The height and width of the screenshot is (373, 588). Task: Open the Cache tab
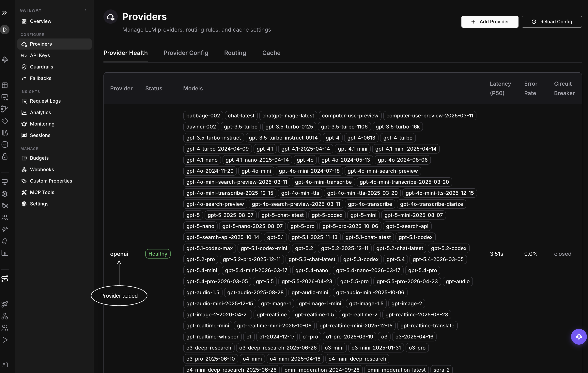tap(271, 53)
